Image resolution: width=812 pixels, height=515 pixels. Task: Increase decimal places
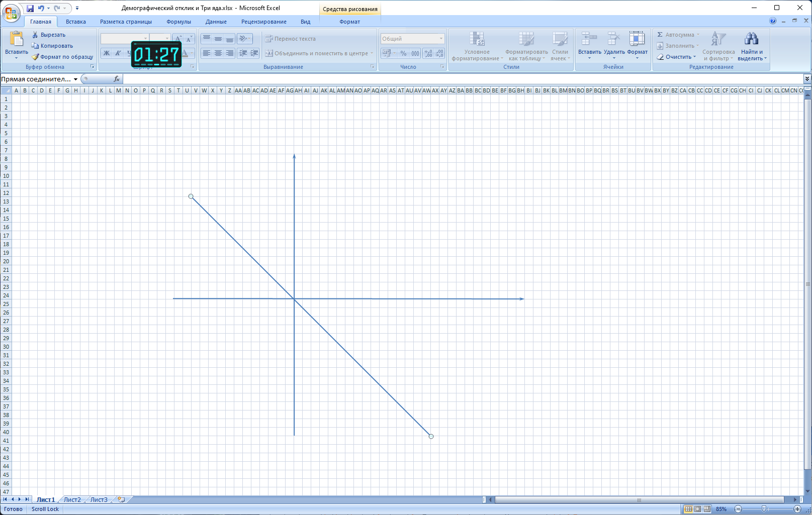coord(428,53)
